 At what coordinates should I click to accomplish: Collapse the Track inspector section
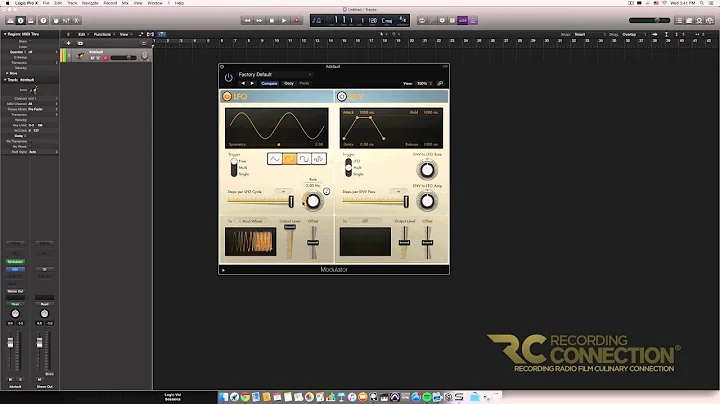tap(5, 80)
